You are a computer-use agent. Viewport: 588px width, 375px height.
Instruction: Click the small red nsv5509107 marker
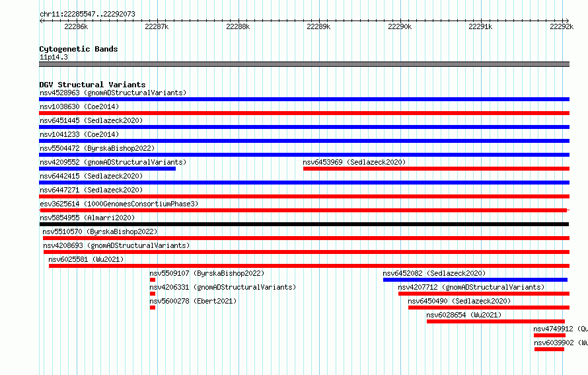point(152,280)
